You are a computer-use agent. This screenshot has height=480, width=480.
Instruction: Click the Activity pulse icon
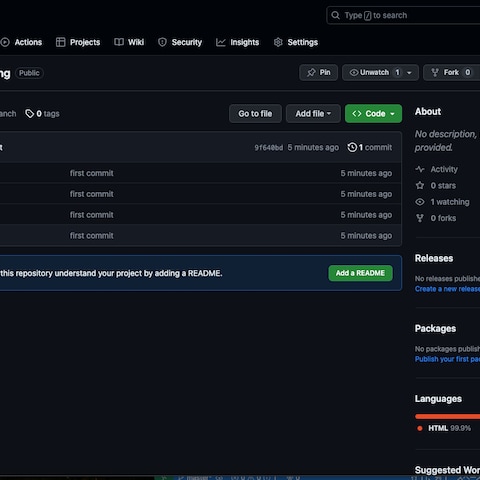(420, 169)
